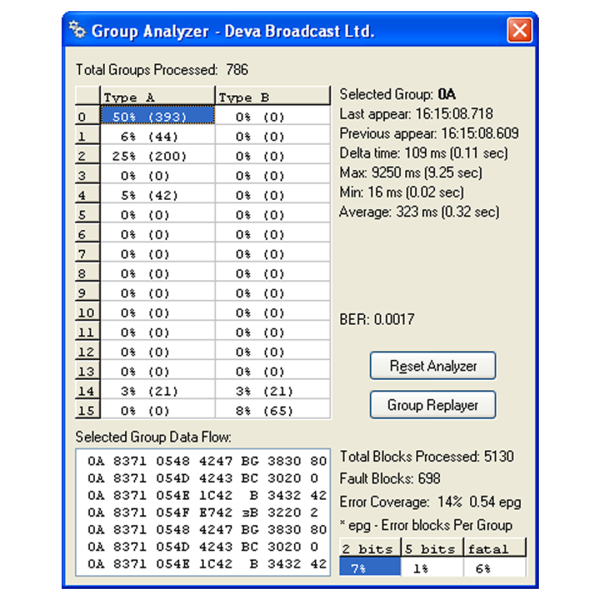Select group 8 Type B cell
600x600 pixels.
point(273,273)
